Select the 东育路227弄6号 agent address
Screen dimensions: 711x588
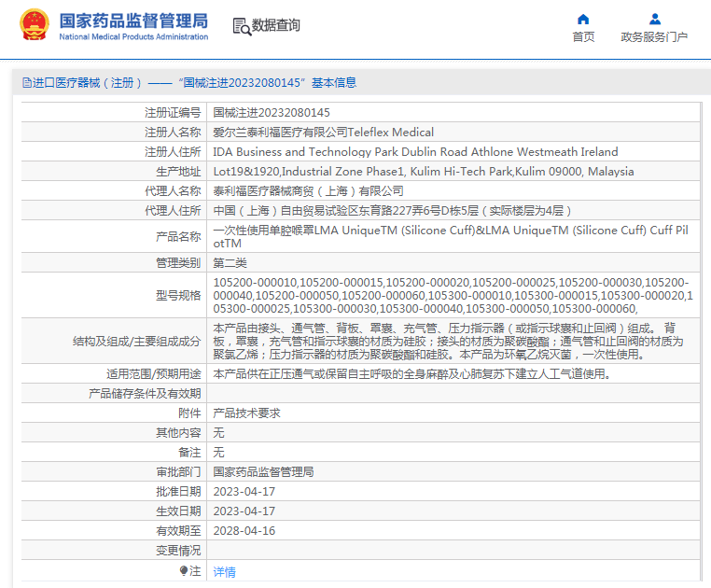[392, 211]
